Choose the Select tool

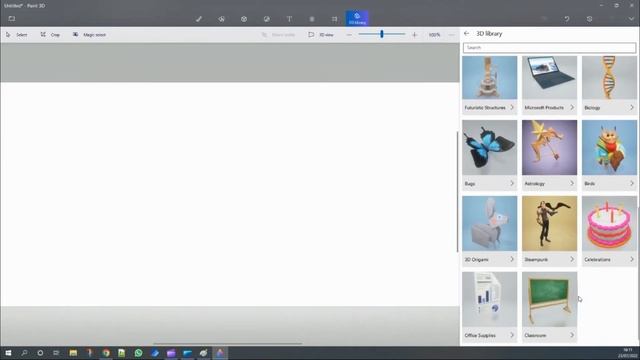16,35
